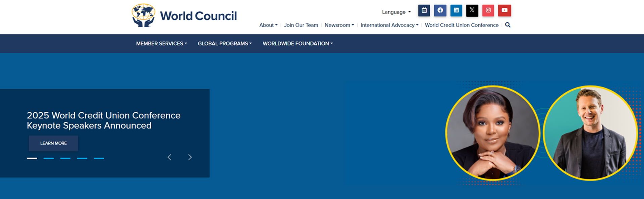Select the second carousel slide indicator
The height and width of the screenshot is (199, 644).
tap(49, 158)
